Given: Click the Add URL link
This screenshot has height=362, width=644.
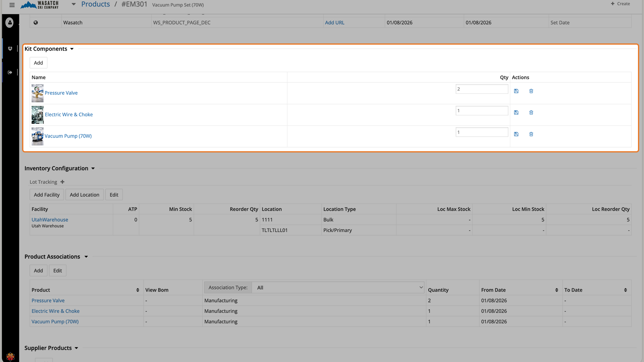Looking at the screenshot, I should coord(334,23).
